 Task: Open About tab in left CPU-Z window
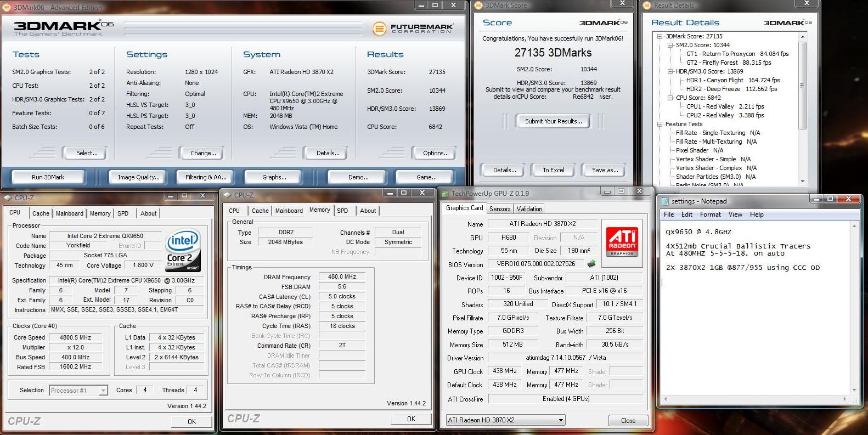[x=148, y=213]
